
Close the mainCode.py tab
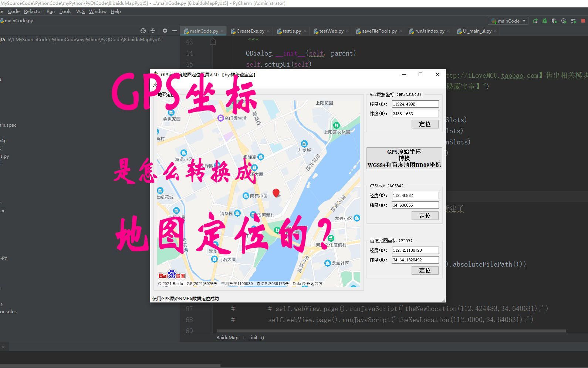pos(222,31)
